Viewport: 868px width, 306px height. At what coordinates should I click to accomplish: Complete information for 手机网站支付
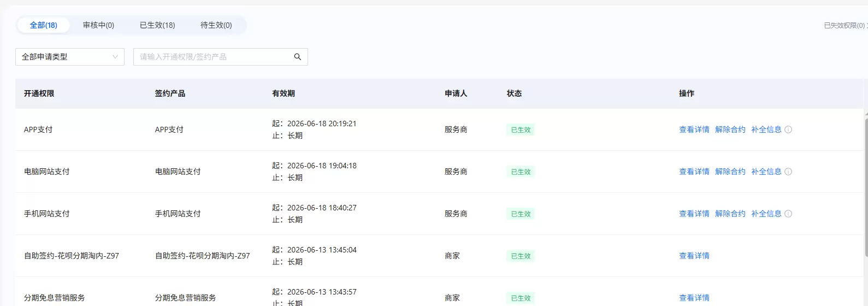click(766, 214)
